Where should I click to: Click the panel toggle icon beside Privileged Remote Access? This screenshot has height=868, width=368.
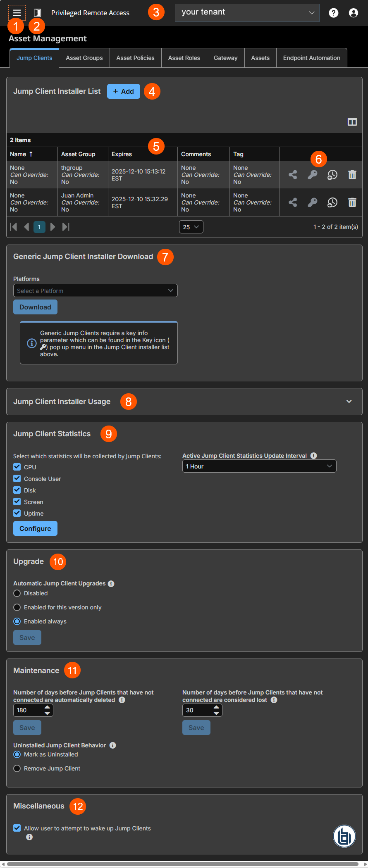[37, 13]
